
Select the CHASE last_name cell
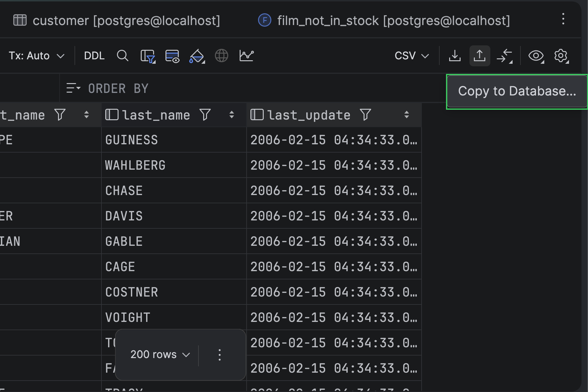tap(174, 191)
